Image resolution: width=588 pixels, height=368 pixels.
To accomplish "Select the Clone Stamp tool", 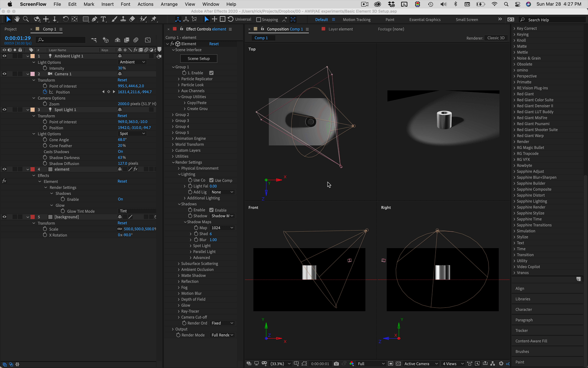I will point(123,19).
